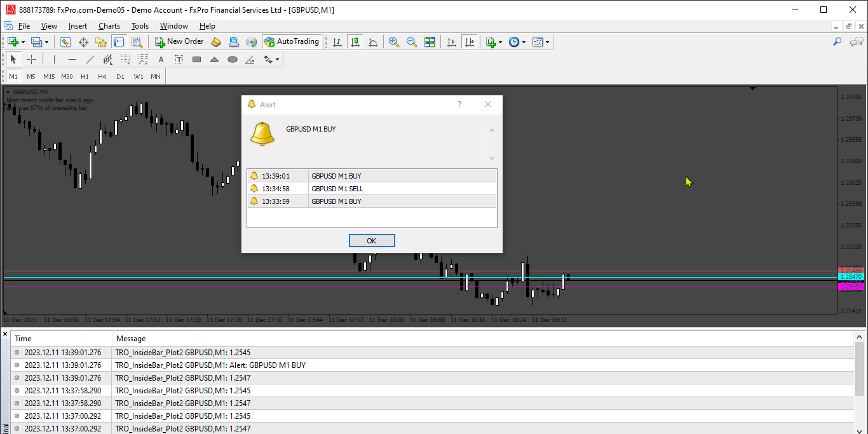The width and height of the screenshot is (868, 434).
Task: Switch to M15 timeframe
Action: [49, 76]
